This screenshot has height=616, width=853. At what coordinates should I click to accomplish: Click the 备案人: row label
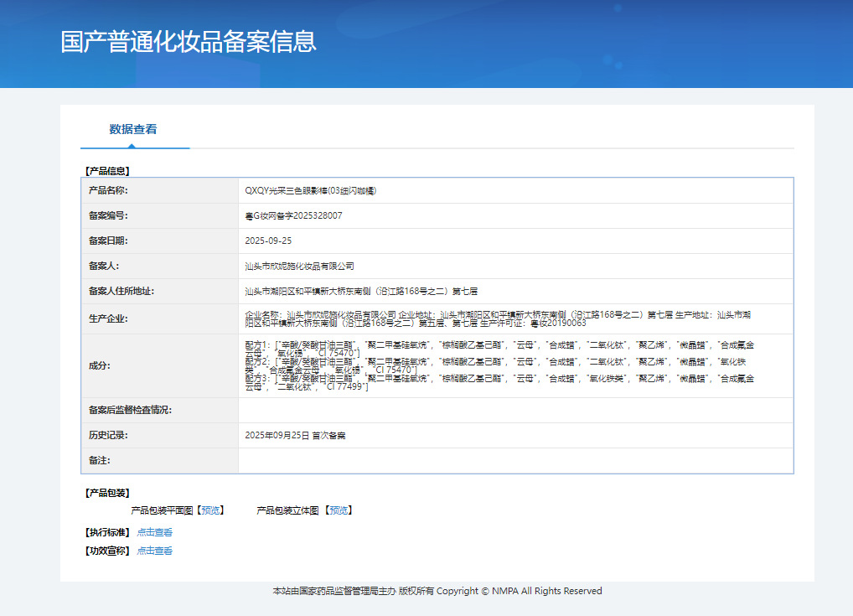(104, 267)
